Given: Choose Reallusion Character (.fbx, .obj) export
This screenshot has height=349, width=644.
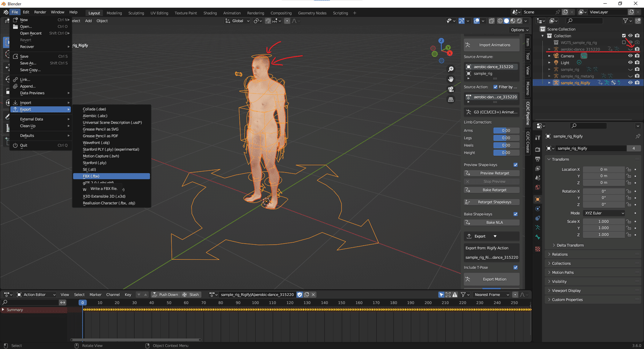Looking at the screenshot, I should 111,203.
